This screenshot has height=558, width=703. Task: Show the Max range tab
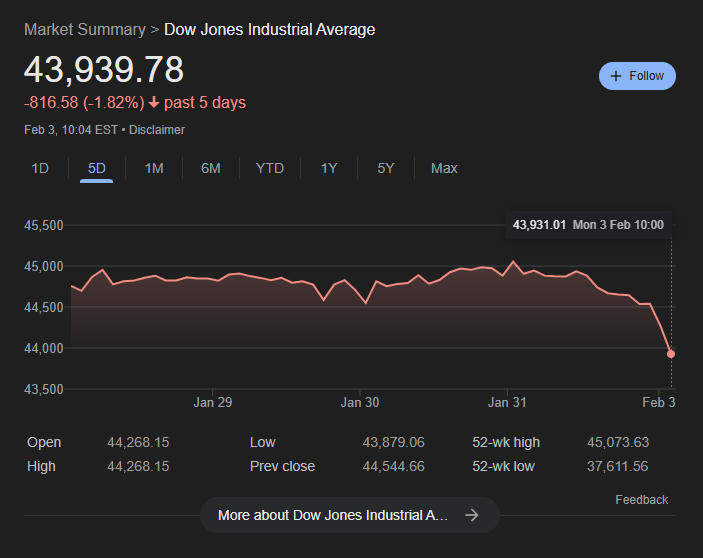(x=444, y=169)
